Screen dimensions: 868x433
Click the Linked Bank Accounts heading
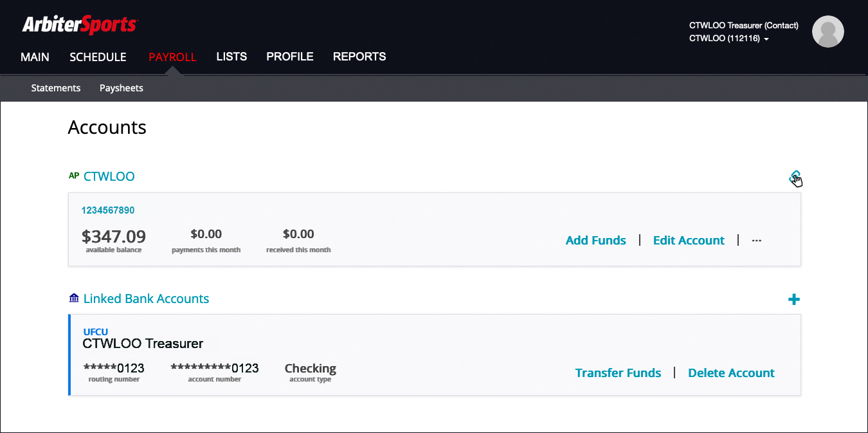tap(146, 298)
